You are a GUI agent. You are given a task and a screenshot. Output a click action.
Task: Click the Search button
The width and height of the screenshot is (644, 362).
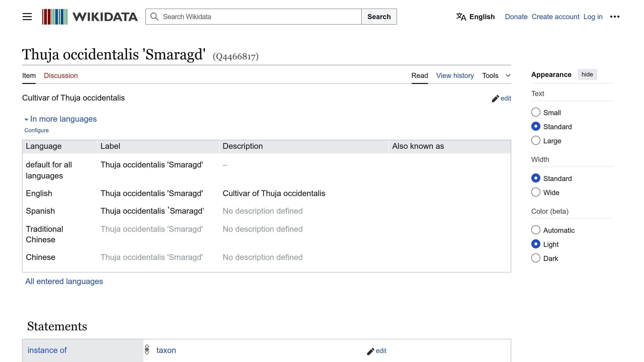coord(379,17)
